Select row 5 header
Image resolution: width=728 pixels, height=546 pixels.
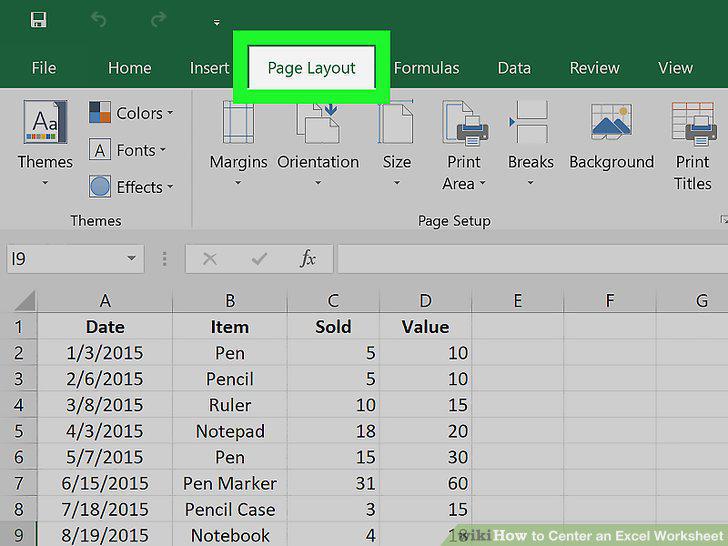pos(18,431)
